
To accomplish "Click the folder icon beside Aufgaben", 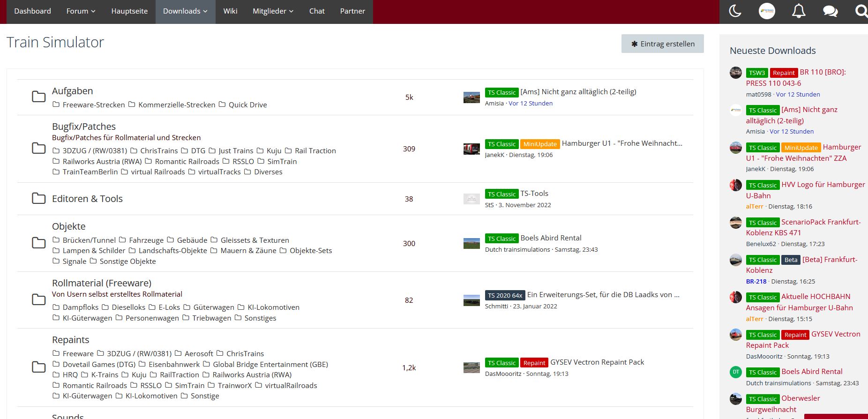I will click(38, 97).
